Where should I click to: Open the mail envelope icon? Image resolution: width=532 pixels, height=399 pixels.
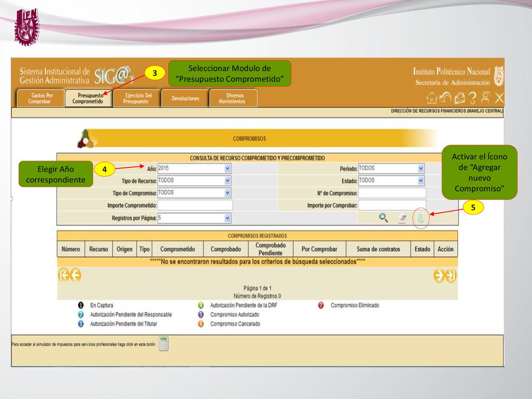point(460,98)
